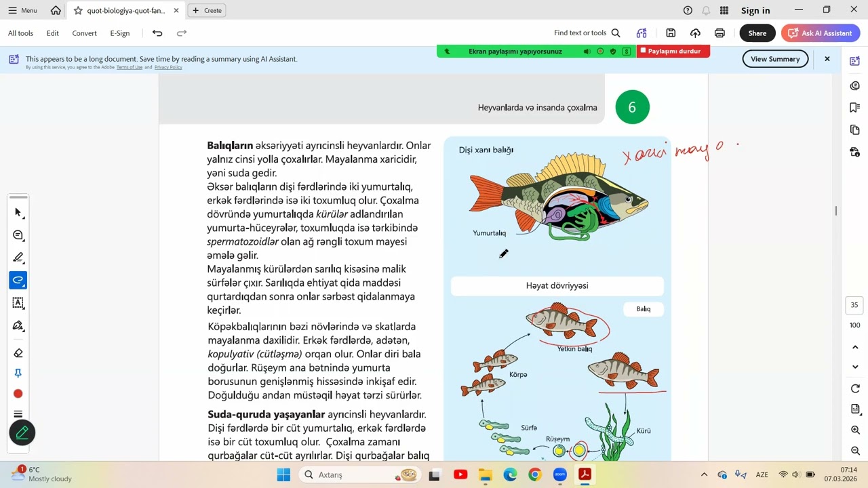Open the bookmarks panel
The height and width of the screenshot is (488, 868).
(854, 107)
